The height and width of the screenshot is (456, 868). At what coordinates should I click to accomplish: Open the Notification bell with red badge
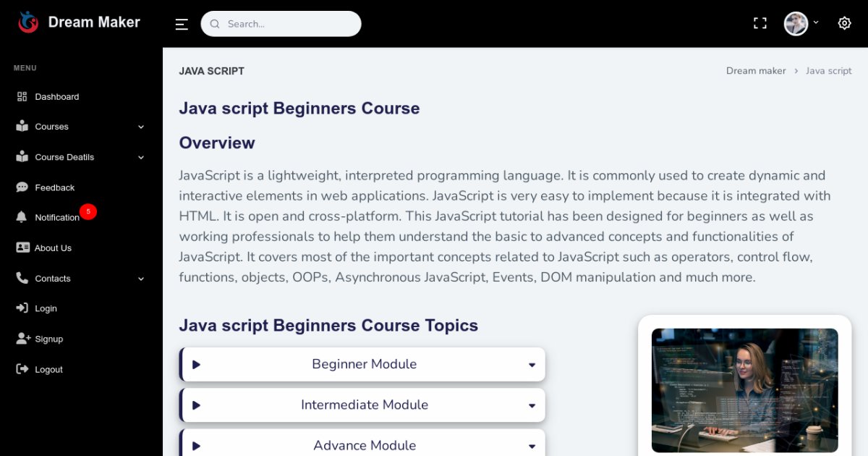point(22,217)
